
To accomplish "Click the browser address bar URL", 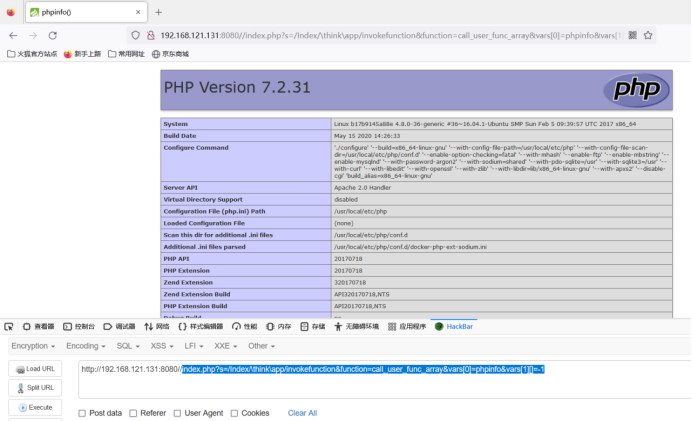I will [x=391, y=35].
